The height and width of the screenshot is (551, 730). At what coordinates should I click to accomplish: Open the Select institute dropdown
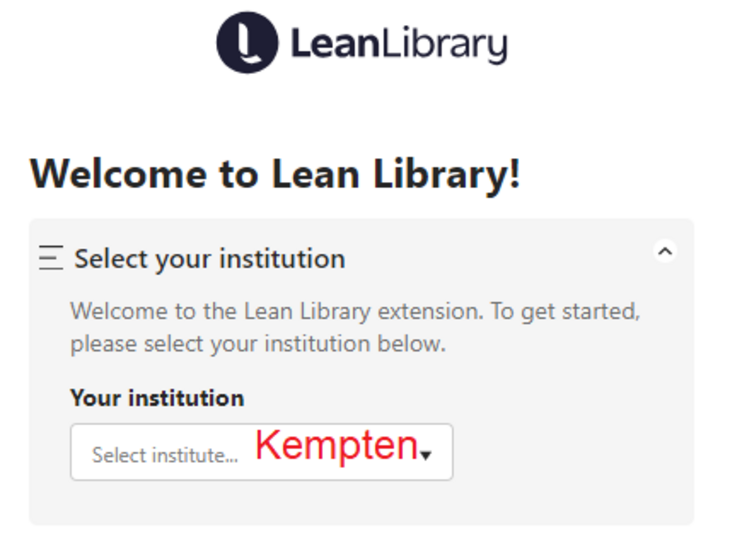[x=261, y=452]
